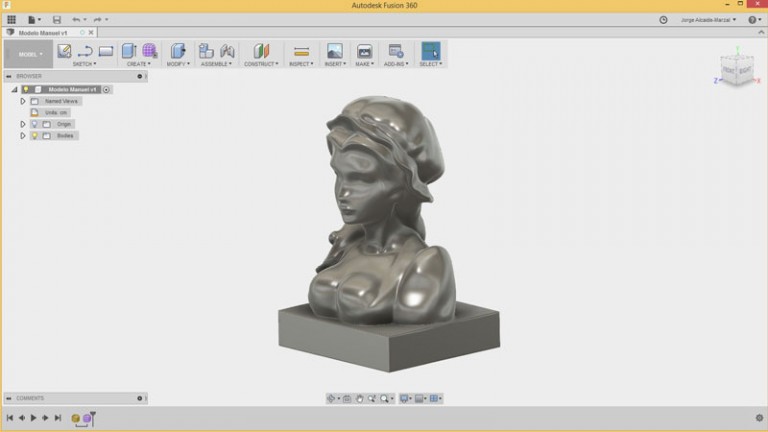Viewport: 768px width, 432px height.
Task: Expand the Named Views tree node
Action: point(23,101)
